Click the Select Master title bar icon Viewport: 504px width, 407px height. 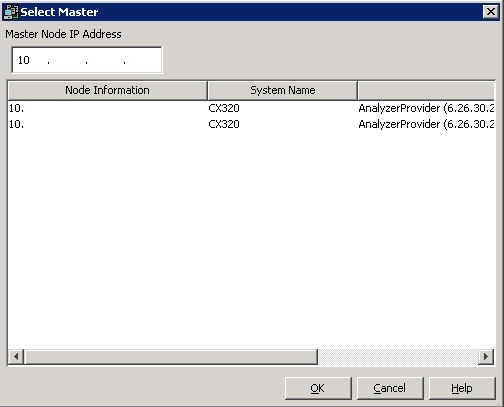11,12
